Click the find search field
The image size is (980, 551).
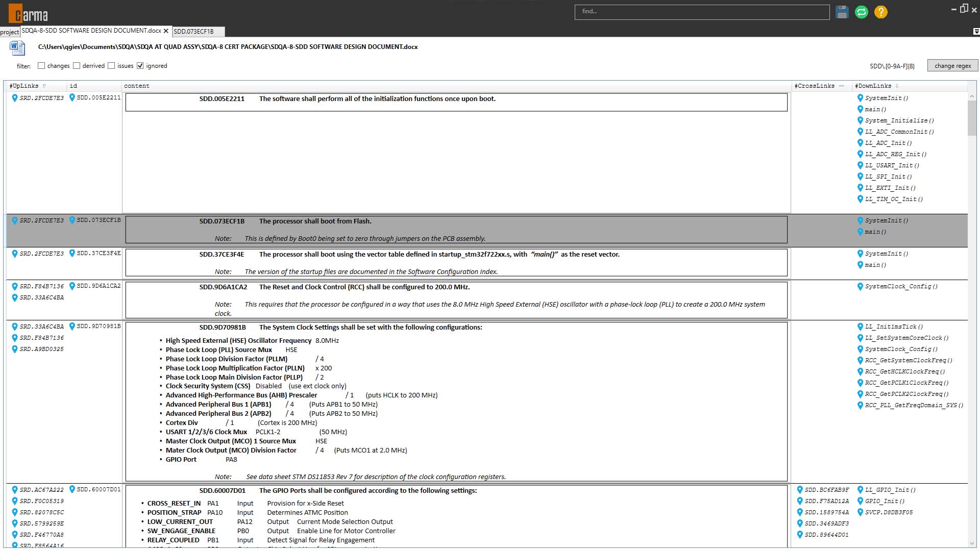[702, 12]
